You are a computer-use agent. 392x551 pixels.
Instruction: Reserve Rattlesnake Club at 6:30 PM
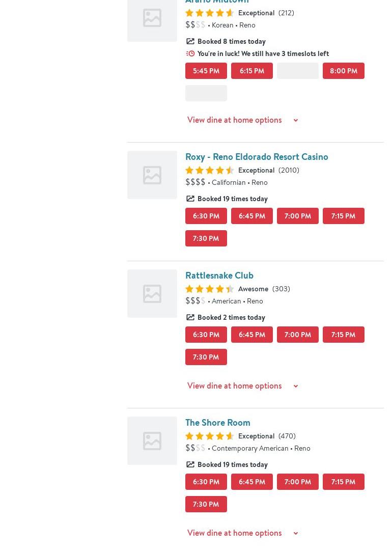tap(206, 335)
